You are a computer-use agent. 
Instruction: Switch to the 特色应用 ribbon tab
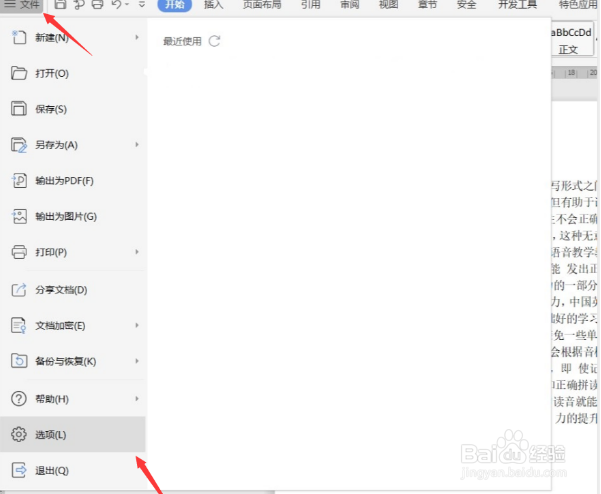point(578,5)
